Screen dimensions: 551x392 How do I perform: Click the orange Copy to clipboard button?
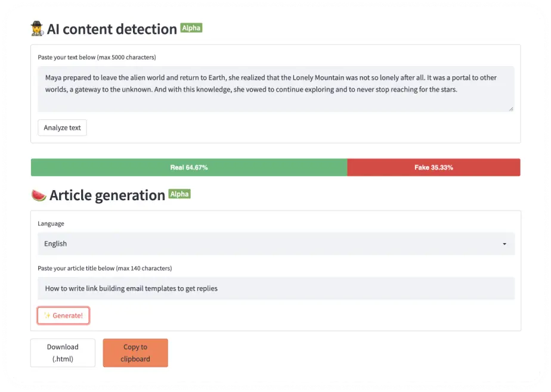pos(135,353)
